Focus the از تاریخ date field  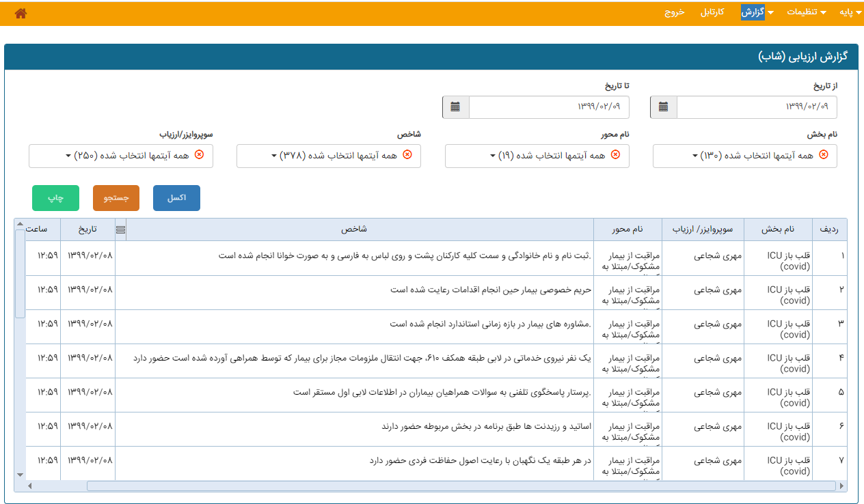coord(757,107)
